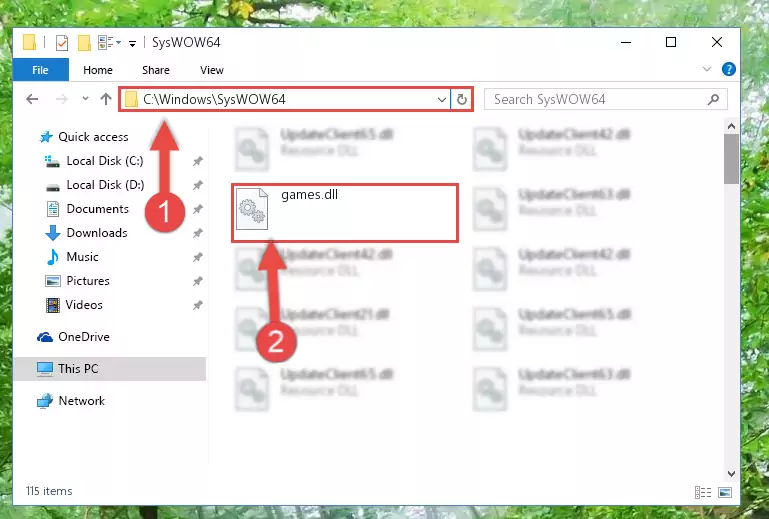The image size is (769, 519).
Task: Open Help with the blue question icon
Action: click(x=728, y=69)
